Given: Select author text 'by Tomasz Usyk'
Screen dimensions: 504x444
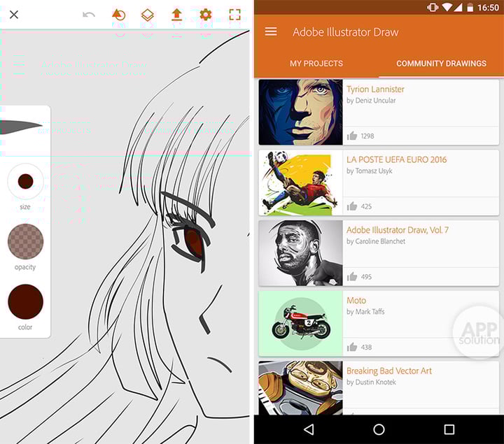Looking at the screenshot, I should (370, 171).
